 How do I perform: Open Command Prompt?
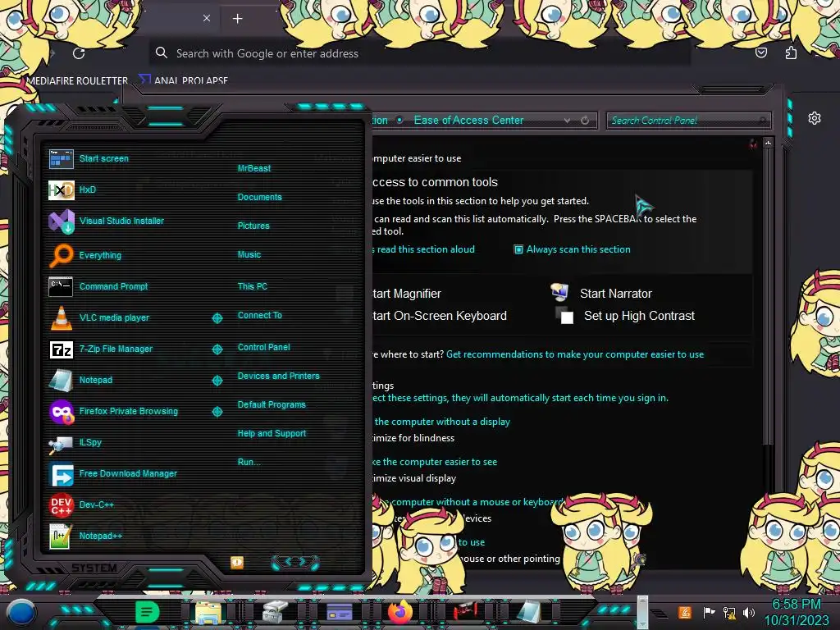[x=98, y=286]
